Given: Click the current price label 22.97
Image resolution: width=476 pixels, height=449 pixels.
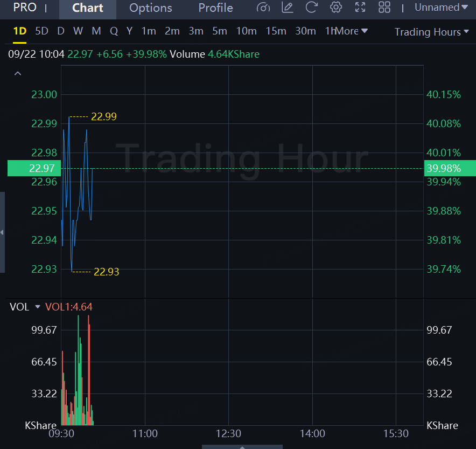Looking at the screenshot, I should tap(34, 168).
